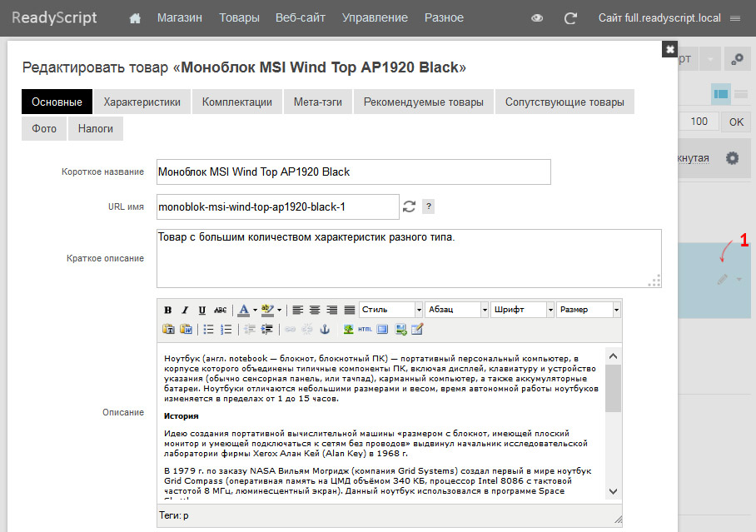The height and width of the screenshot is (532, 756).
Task: Toggle center text alignment
Action: 315,310
